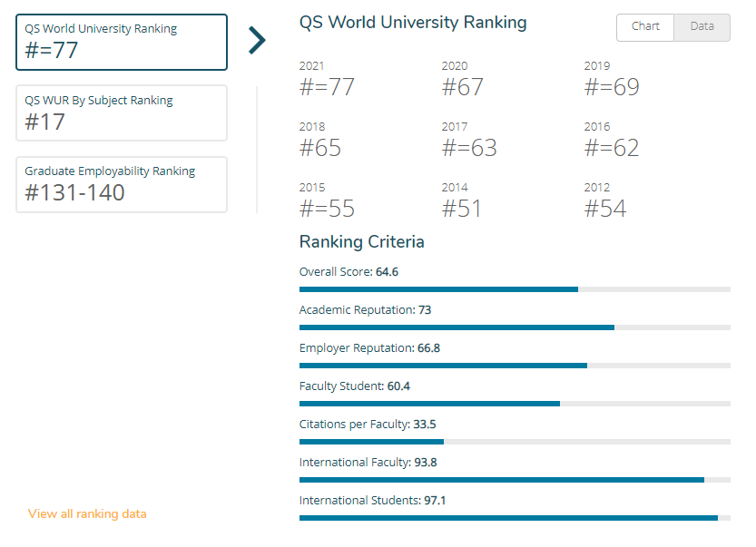Select the 2020 rank #67
756x547 pixels.
(462, 87)
